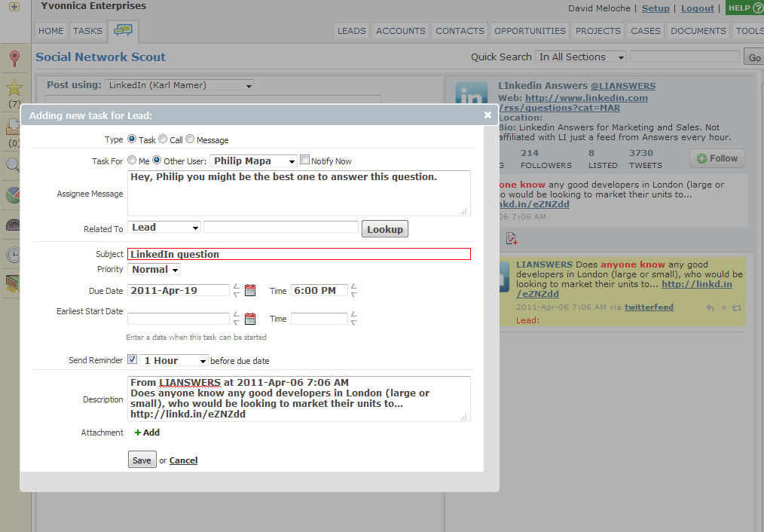764x532 pixels.
Task: Open the @LIANSWERS profile link
Action: coord(622,86)
